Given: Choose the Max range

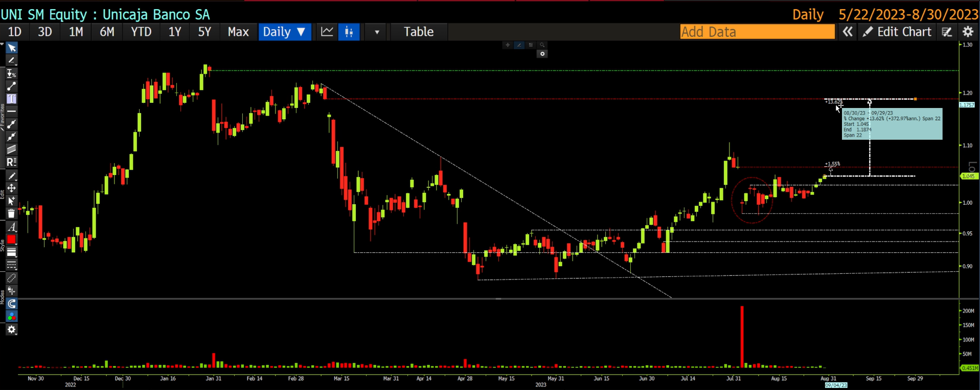Looking at the screenshot, I should point(238,32).
